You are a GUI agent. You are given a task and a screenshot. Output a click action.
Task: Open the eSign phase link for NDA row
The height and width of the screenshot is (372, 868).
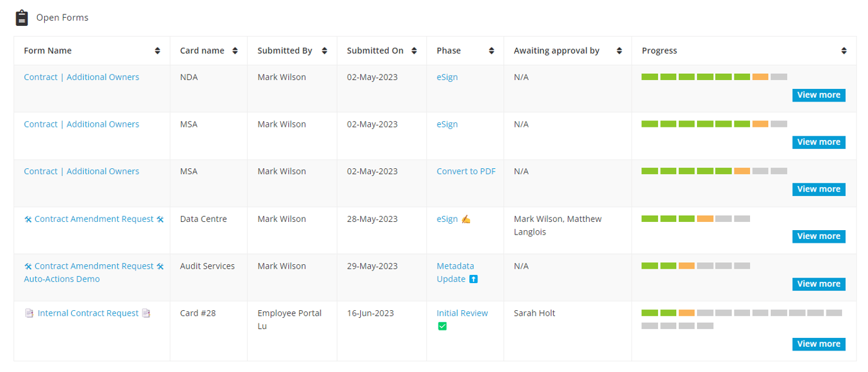pyautogui.click(x=447, y=77)
